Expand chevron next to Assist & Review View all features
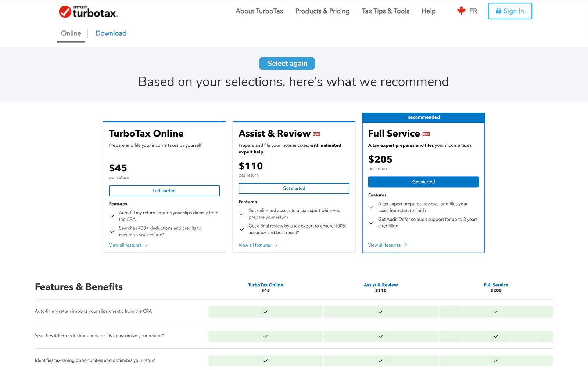The height and width of the screenshot is (370, 588). pos(276,245)
